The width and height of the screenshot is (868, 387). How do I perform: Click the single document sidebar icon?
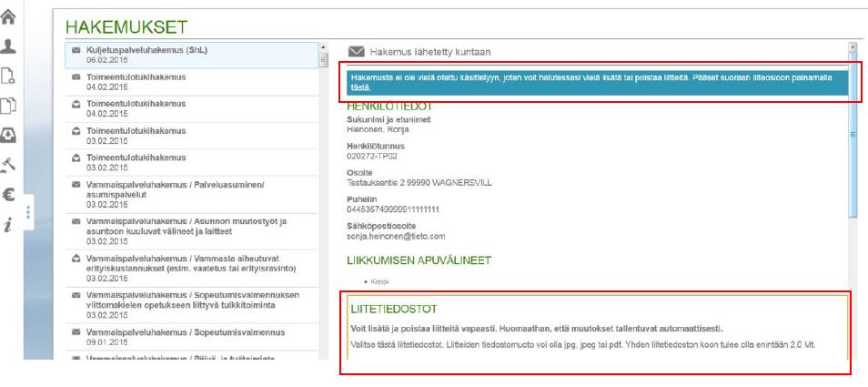(x=8, y=76)
